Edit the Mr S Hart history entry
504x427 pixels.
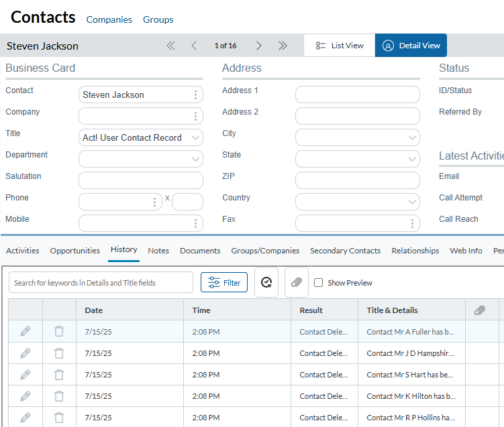pos(26,375)
